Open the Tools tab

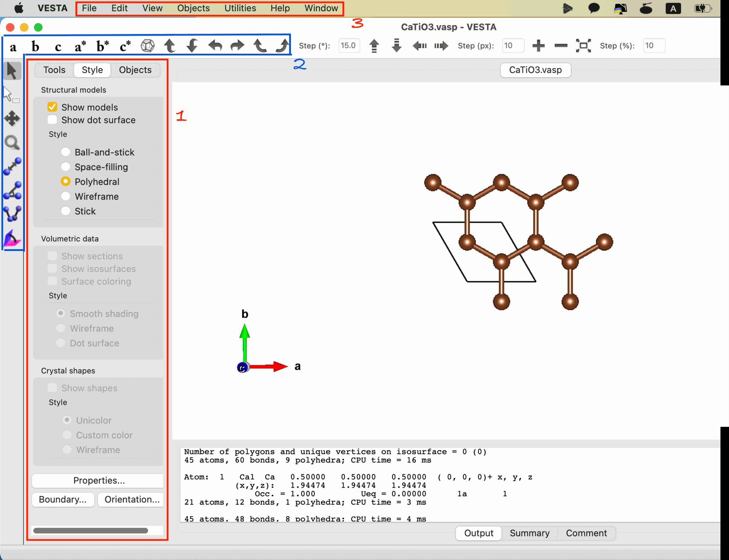54,70
